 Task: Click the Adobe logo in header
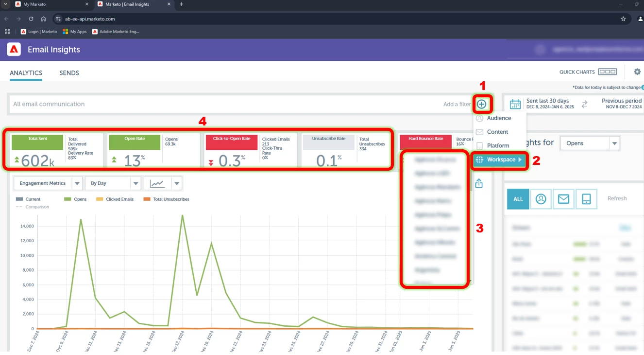[x=14, y=49]
